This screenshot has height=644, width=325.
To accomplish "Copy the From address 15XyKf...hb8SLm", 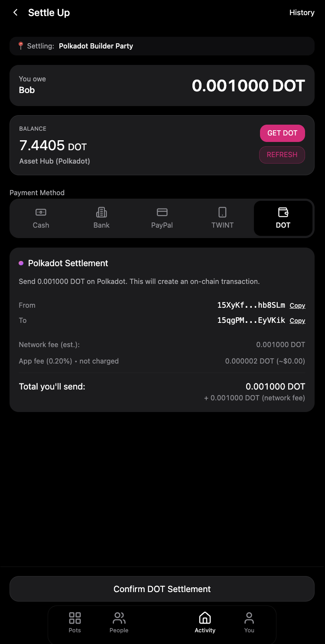I will coord(297,306).
